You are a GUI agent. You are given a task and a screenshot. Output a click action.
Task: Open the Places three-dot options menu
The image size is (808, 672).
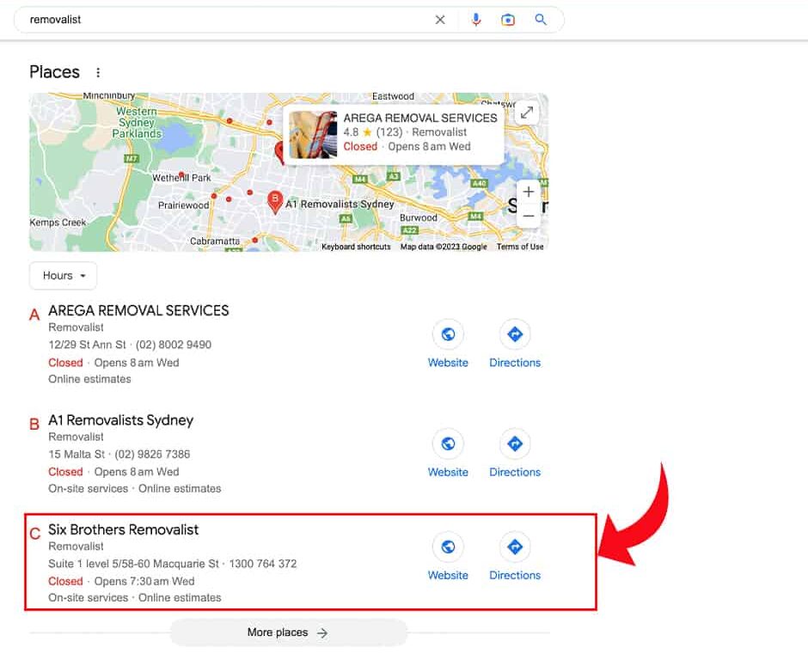(98, 73)
